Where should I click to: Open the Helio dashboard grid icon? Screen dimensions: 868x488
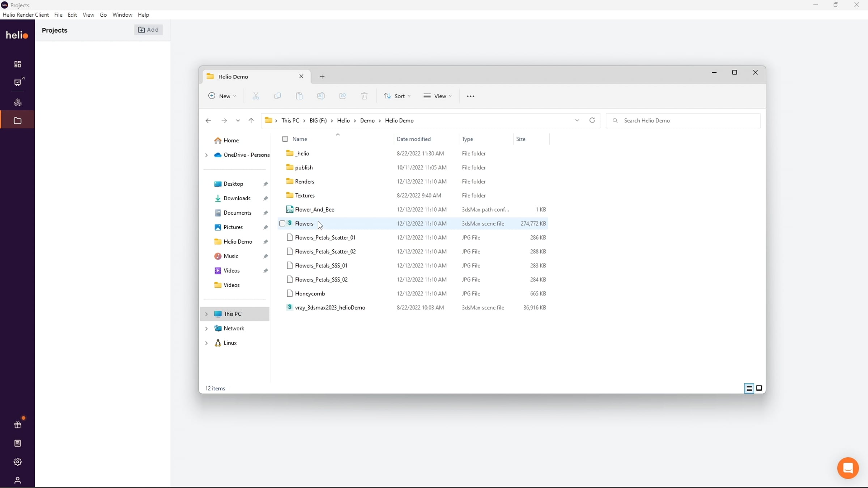(17, 64)
